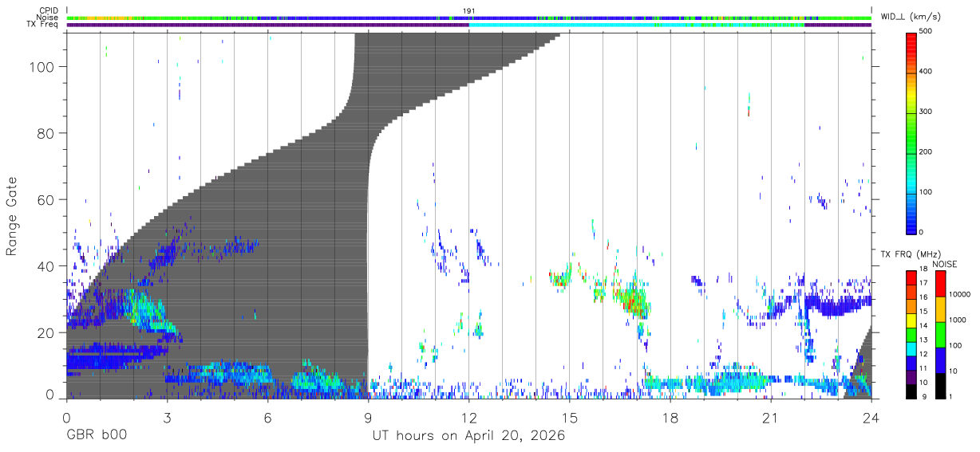This screenshot has height=452, width=980.
Task: Select the 300 tick on width colorbar
Action: [x=927, y=112]
